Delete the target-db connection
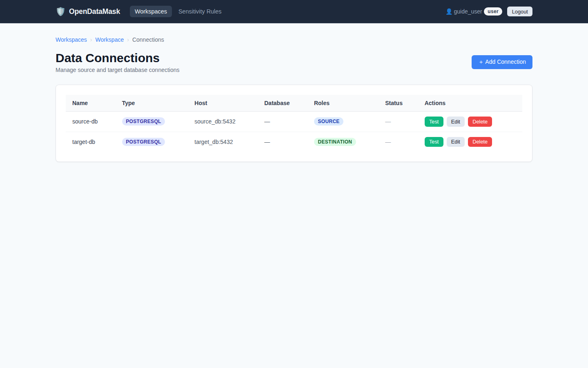Screen dimensions: 588x368 pos(480,142)
